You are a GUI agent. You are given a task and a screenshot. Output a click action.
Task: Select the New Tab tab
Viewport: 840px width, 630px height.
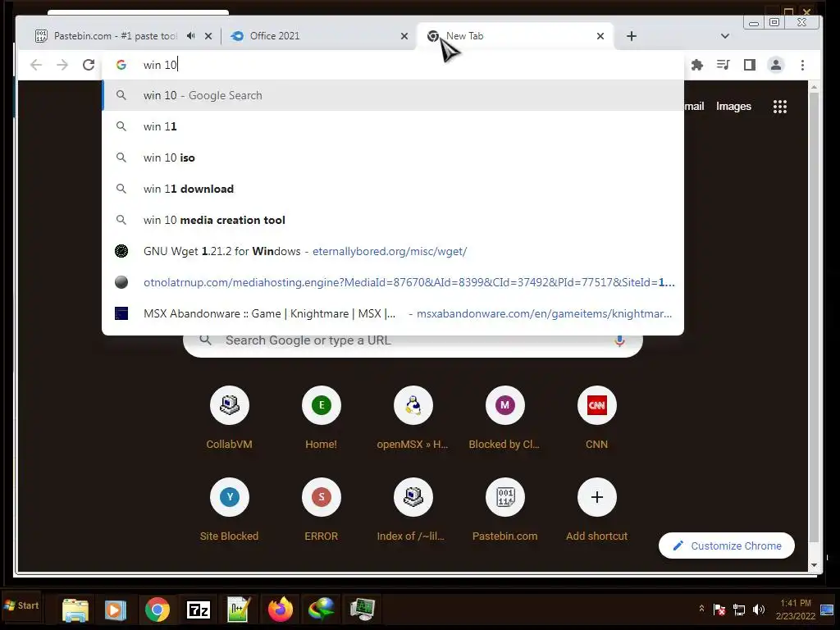point(514,36)
